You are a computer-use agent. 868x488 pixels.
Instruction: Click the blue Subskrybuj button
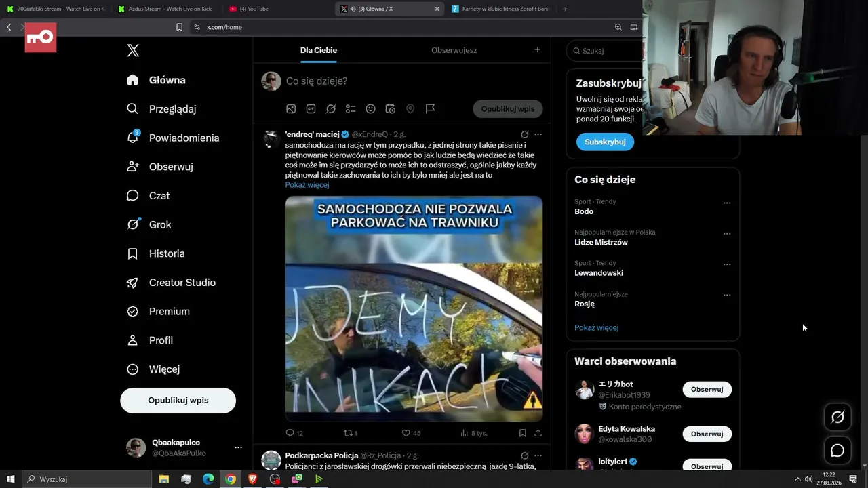click(605, 142)
